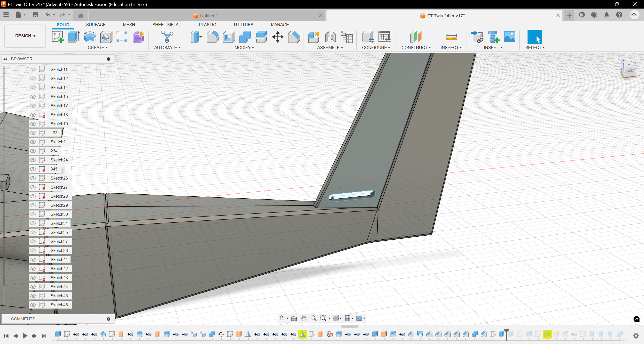Expand the SELECT menu
The image size is (644, 344).
535,48
